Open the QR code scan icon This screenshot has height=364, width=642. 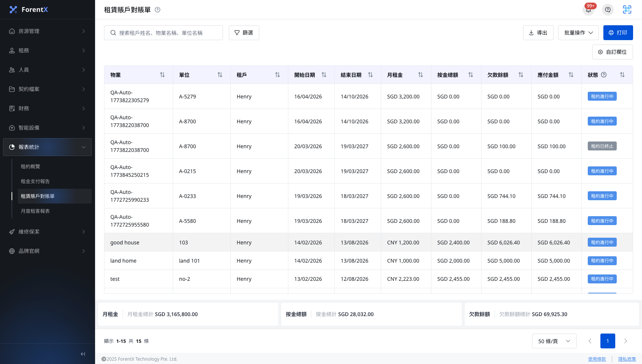pos(627,10)
